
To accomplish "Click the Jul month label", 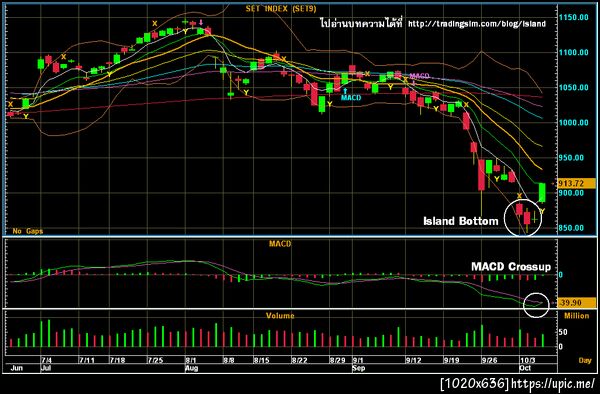I will click(x=46, y=368).
